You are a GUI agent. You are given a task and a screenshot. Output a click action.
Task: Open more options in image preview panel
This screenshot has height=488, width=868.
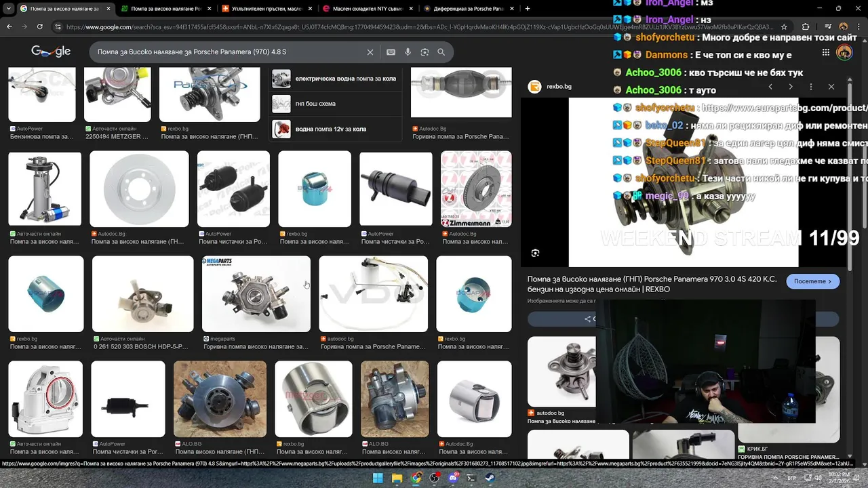pyautogui.click(x=811, y=87)
